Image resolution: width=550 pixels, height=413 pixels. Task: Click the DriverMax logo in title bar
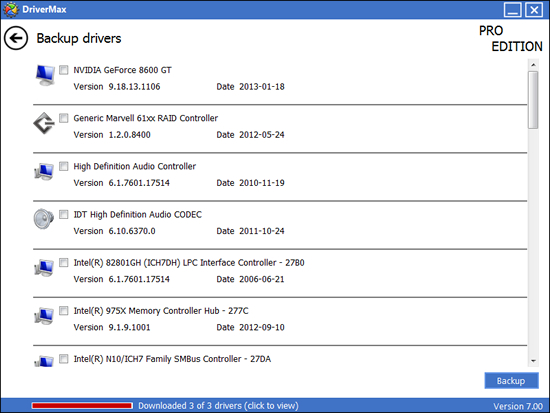point(11,9)
